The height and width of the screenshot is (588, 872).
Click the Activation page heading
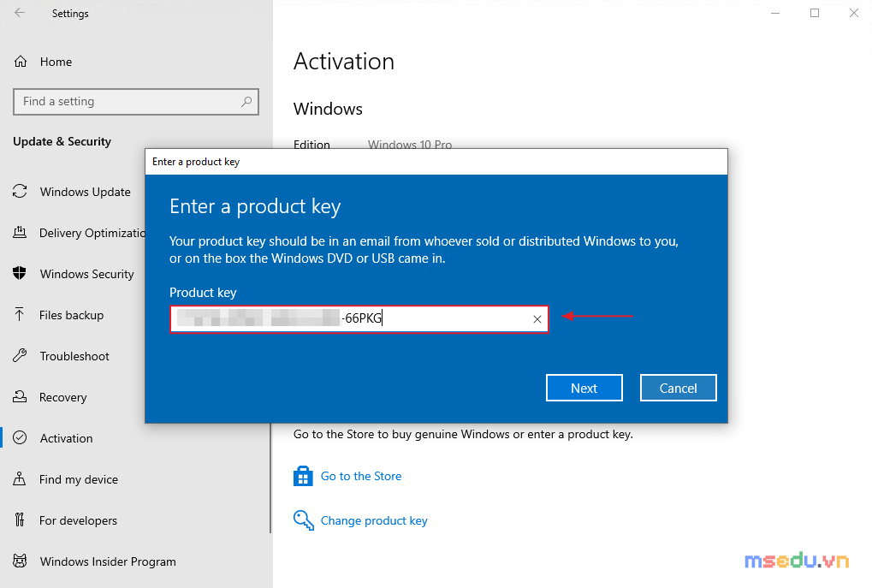pos(344,61)
